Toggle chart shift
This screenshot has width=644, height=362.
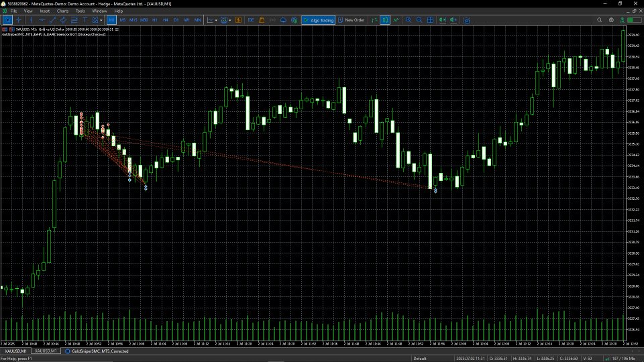click(x=453, y=19)
